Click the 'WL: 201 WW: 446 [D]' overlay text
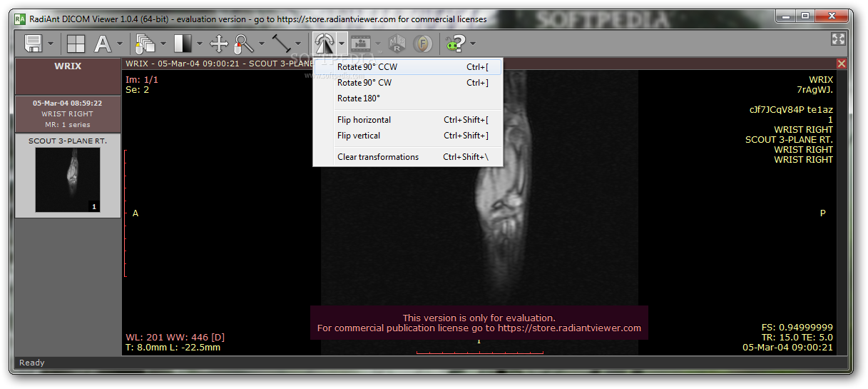 coord(175,337)
